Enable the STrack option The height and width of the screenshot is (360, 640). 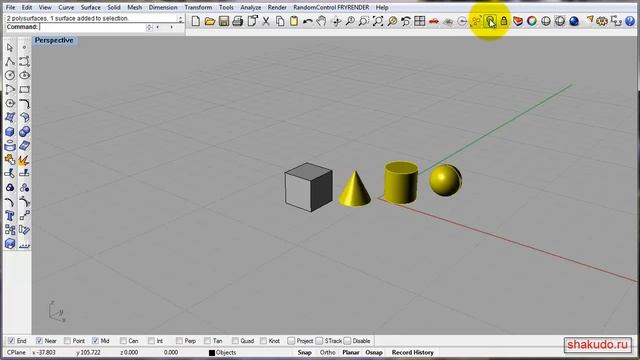tap(319, 341)
